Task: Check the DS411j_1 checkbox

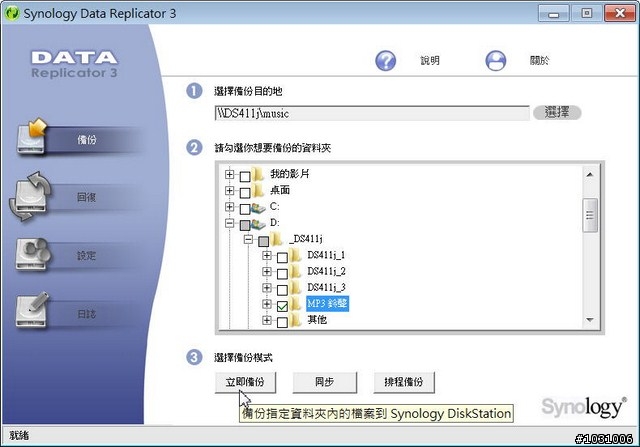Action: (x=282, y=258)
